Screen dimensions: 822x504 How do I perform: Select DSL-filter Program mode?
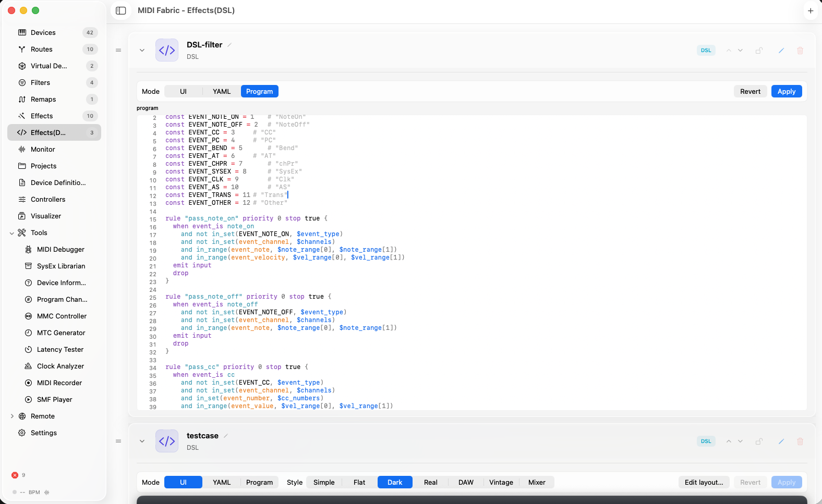260,91
